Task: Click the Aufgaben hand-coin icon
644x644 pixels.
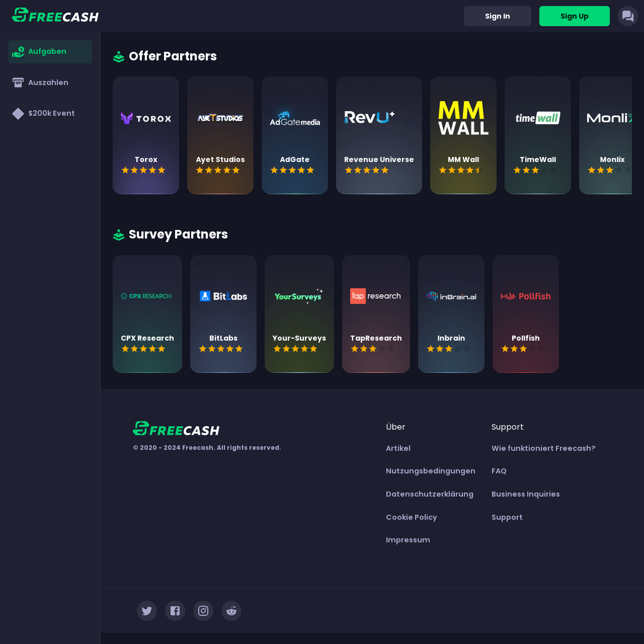Action: pos(18,52)
